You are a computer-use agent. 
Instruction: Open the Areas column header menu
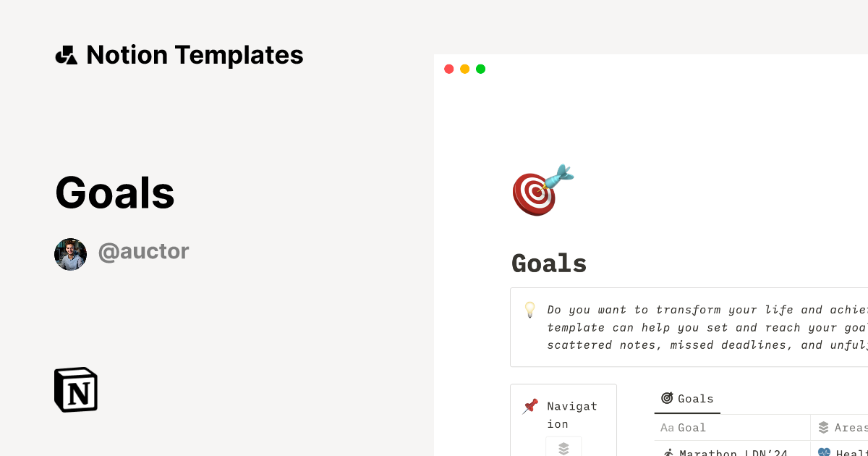point(850,427)
